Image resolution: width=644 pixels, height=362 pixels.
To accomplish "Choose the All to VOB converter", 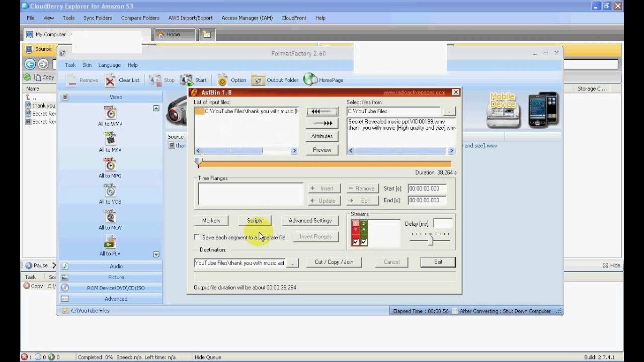I will (x=110, y=191).
